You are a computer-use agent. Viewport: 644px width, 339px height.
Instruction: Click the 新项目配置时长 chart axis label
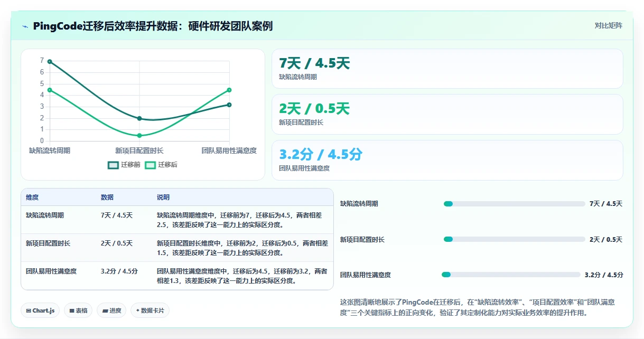coord(139,150)
